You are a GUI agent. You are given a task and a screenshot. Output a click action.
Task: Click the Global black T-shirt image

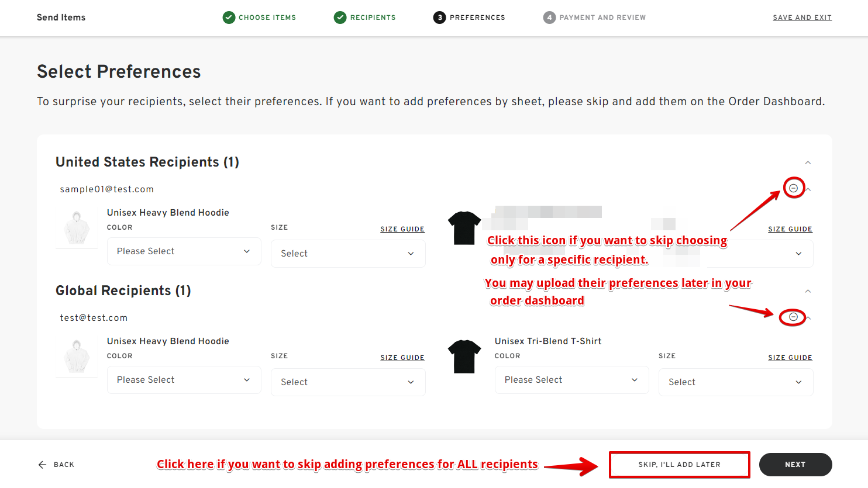point(464,357)
